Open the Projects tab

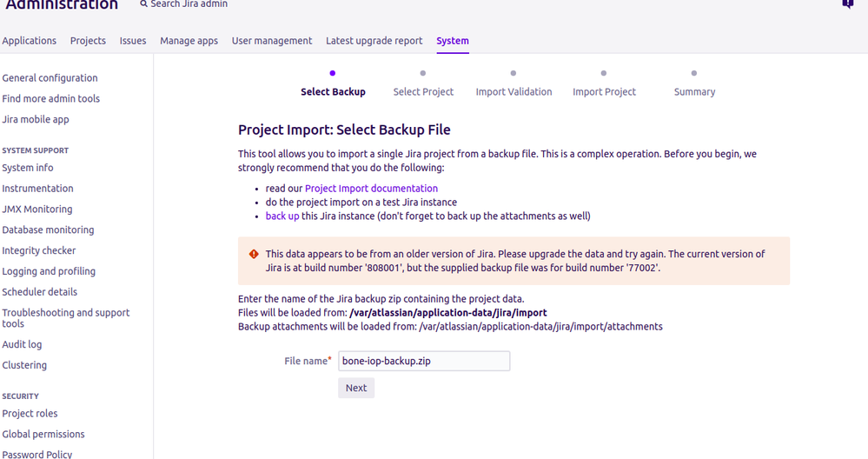pos(88,41)
